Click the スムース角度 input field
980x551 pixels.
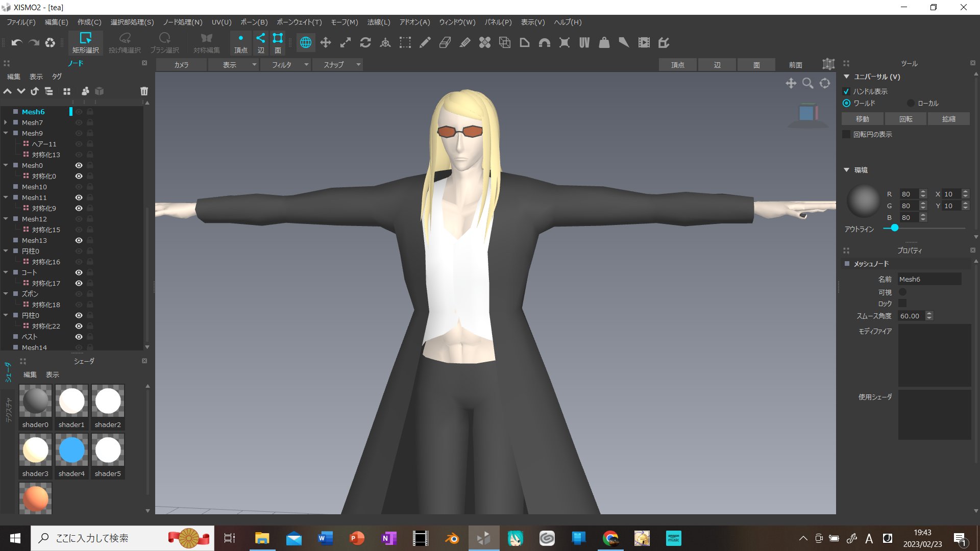[x=911, y=316]
